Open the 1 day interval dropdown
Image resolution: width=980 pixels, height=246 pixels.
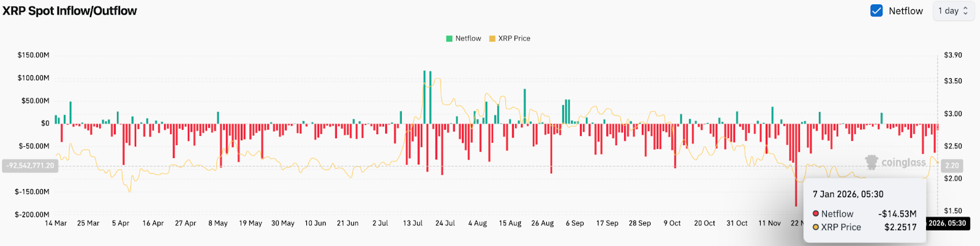952,11
